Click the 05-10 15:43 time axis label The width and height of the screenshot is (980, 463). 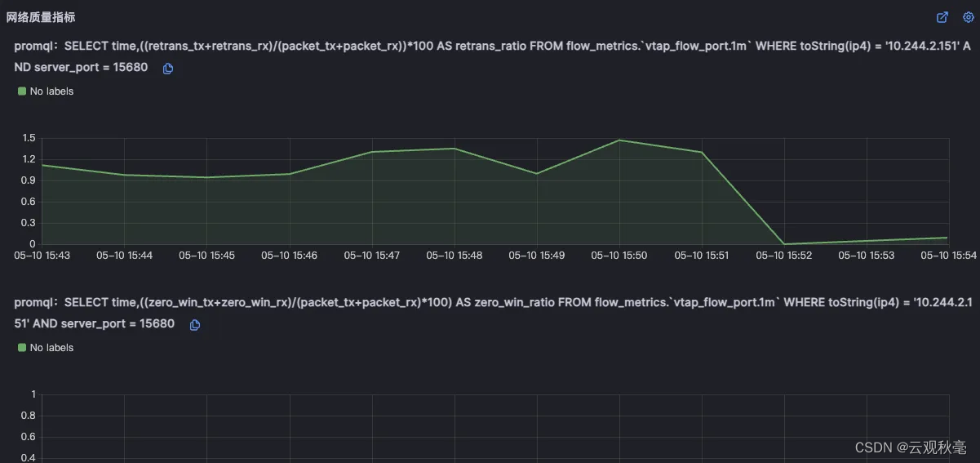(42, 256)
